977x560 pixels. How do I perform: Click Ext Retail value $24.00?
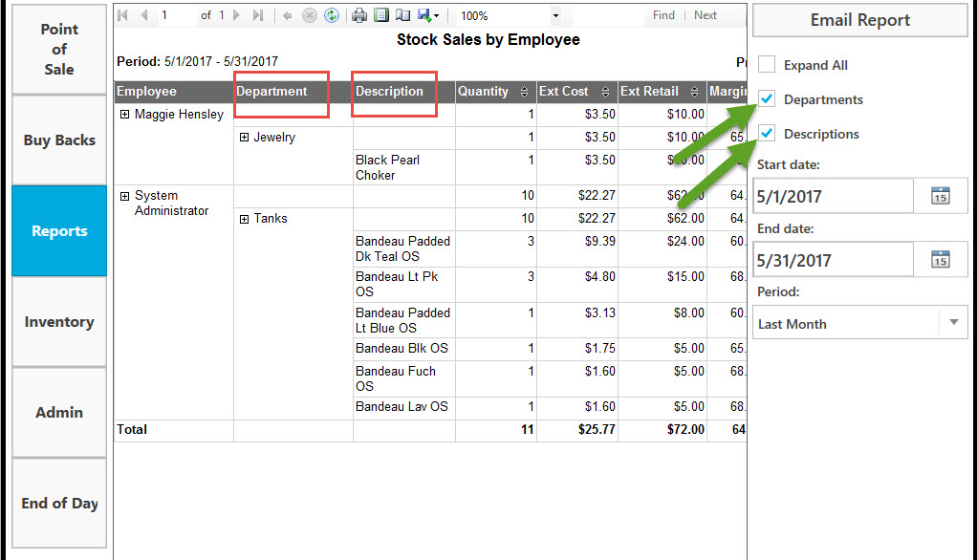point(685,241)
